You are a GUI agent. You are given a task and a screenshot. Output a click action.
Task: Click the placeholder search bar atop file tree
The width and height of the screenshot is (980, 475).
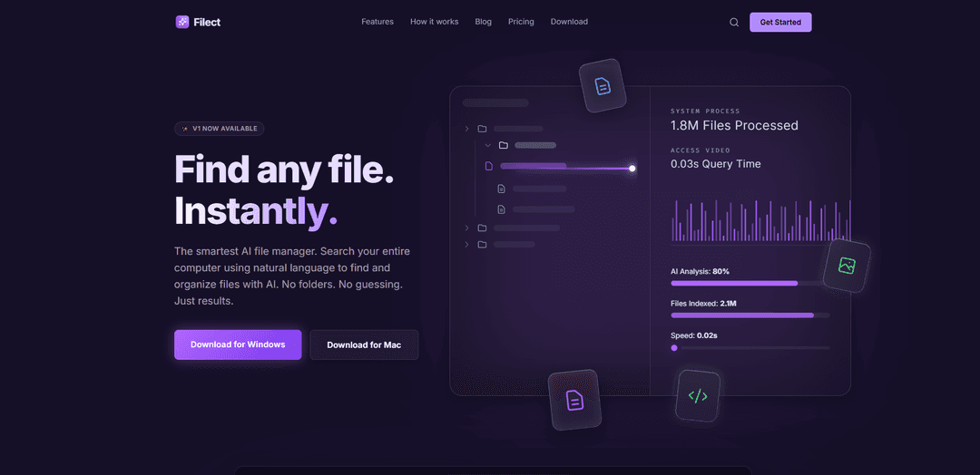pyautogui.click(x=495, y=103)
